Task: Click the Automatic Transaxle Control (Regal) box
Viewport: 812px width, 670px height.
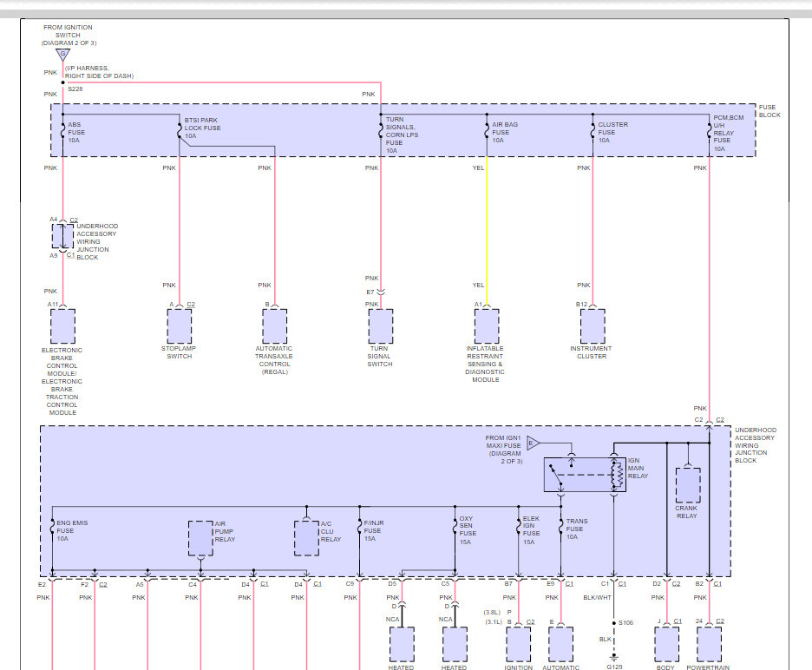Action: tap(275, 326)
